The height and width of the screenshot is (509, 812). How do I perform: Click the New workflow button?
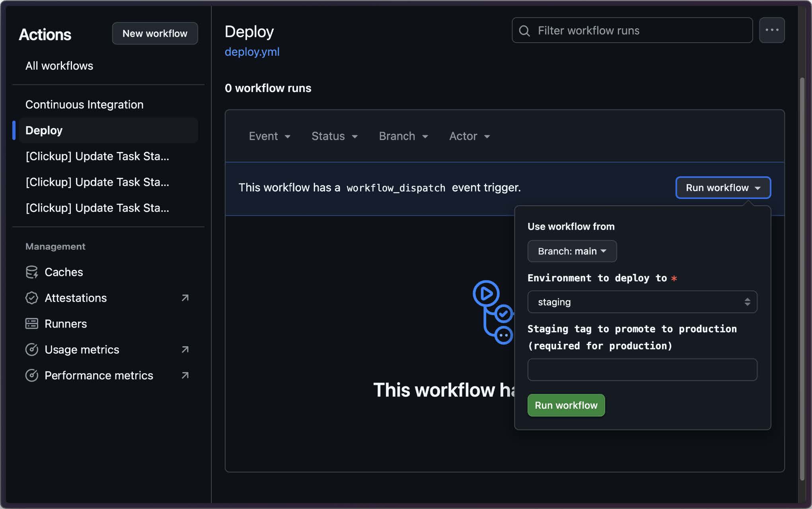155,33
